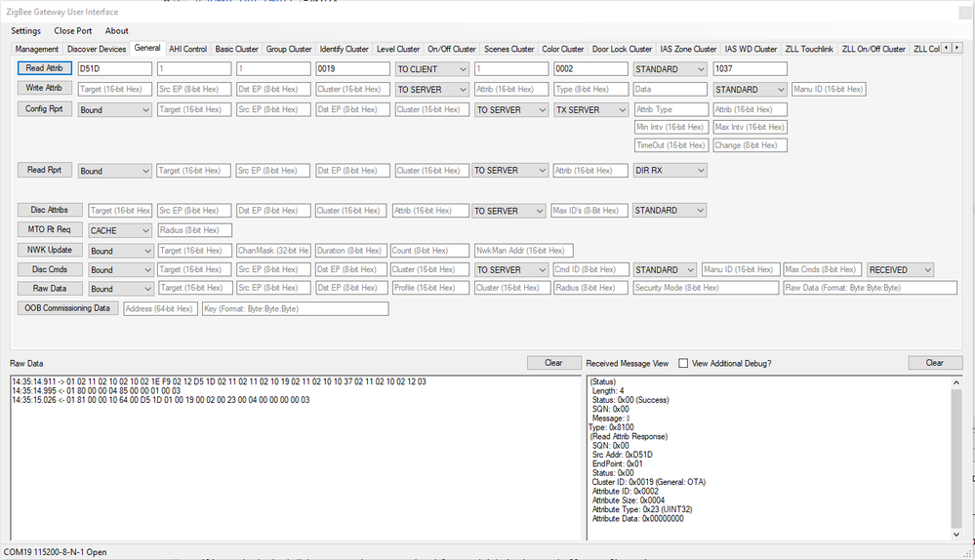Open the STANDARD dropdown in Read Attrib row
The width and height of the screenshot is (975, 560).
670,69
